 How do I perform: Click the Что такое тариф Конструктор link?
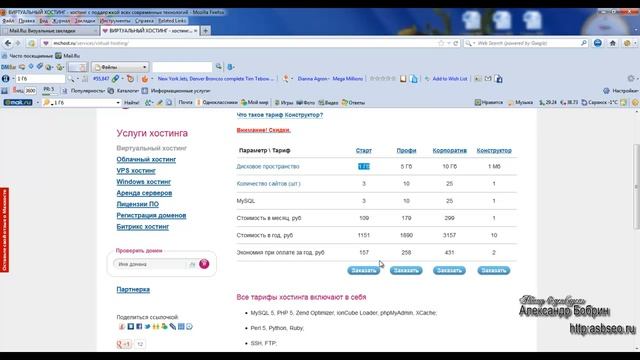[x=280, y=115]
